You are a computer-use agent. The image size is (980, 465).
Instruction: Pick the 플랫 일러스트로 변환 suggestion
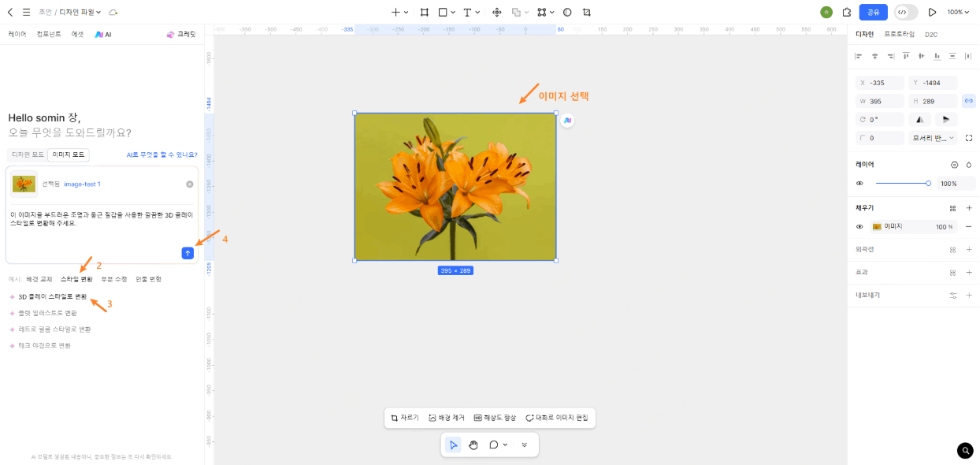[43, 313]
